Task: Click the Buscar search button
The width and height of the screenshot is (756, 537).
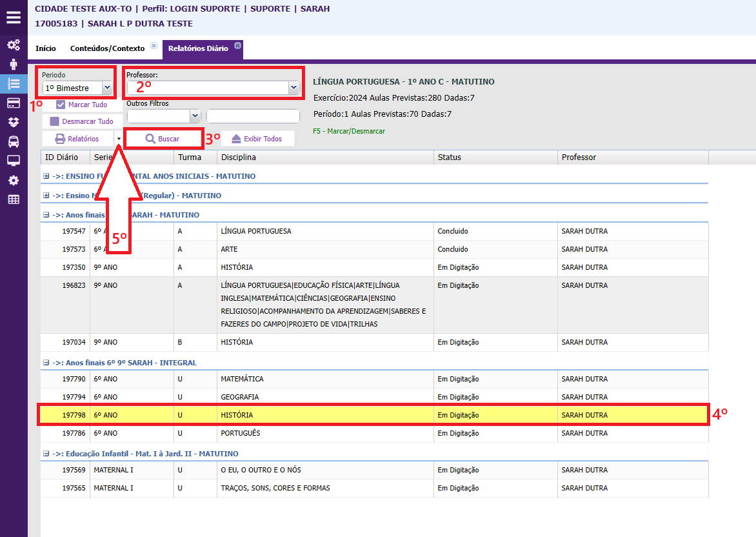Action: pyautogui.click(x=163, y=139)
